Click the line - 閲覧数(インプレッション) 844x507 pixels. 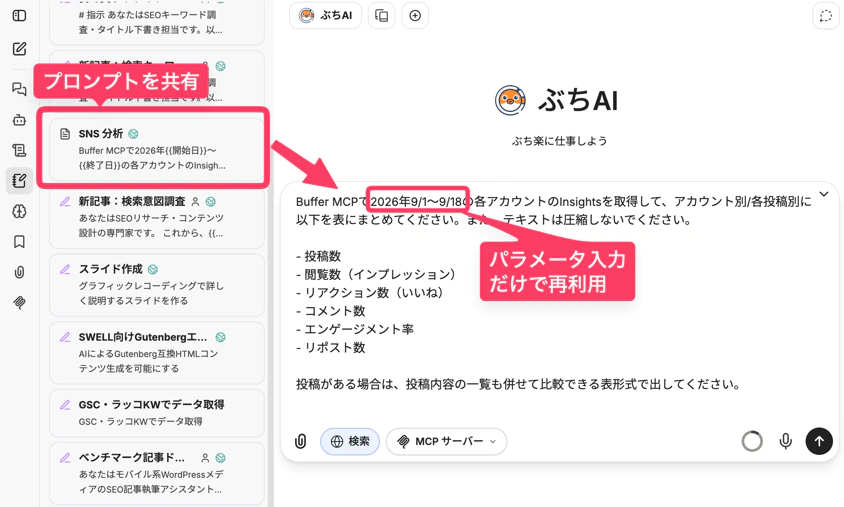click(x=376, y=274)
